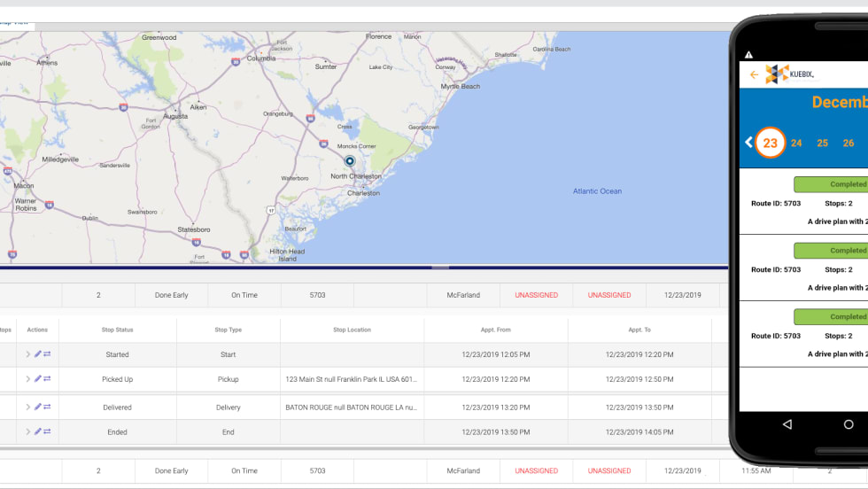Select date 25 in the phone calendar

[822, 143]
